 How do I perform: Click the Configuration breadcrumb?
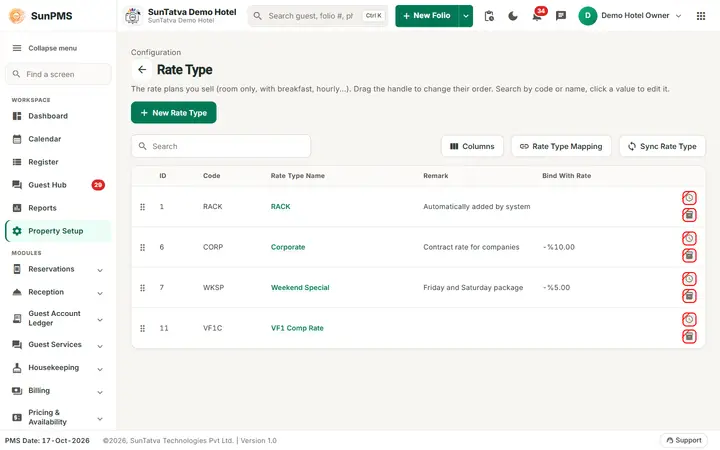(x=156, y=52)
